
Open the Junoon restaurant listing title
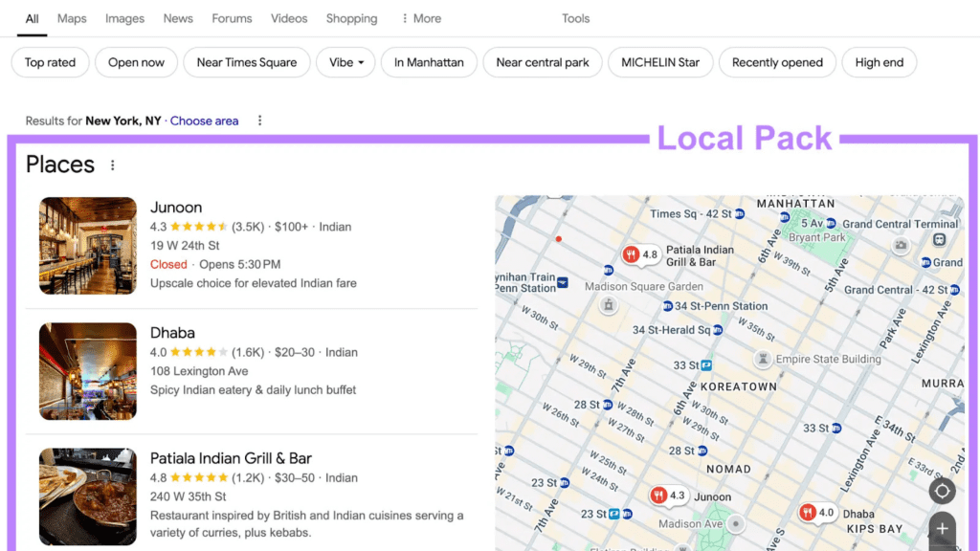[x=176, y=208]
